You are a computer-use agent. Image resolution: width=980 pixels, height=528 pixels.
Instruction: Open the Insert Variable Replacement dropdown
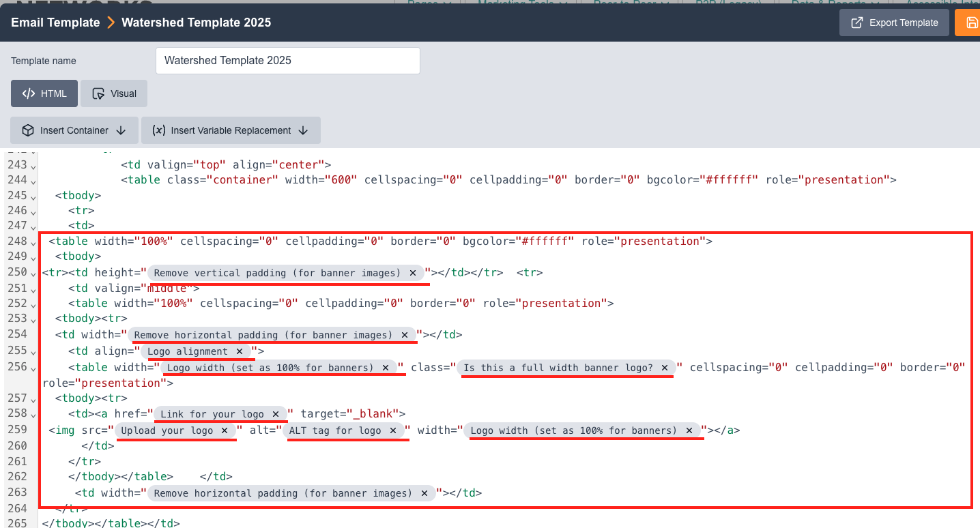(231, 130)
